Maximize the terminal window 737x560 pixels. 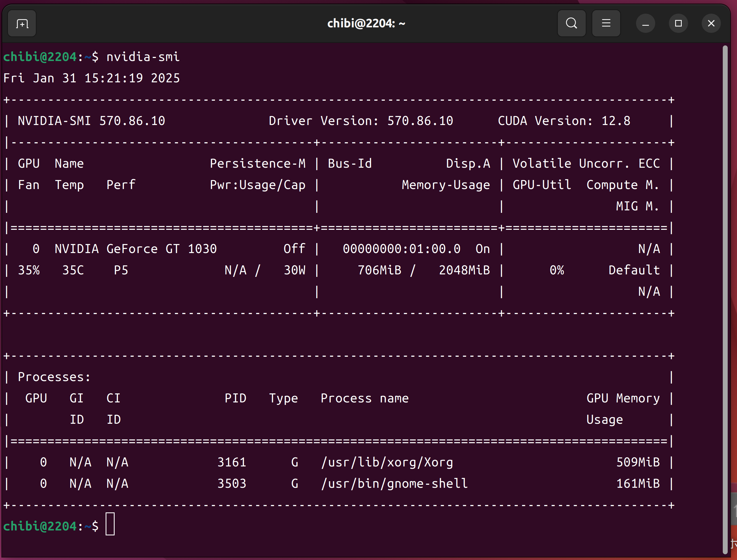[x=678, y=23]
